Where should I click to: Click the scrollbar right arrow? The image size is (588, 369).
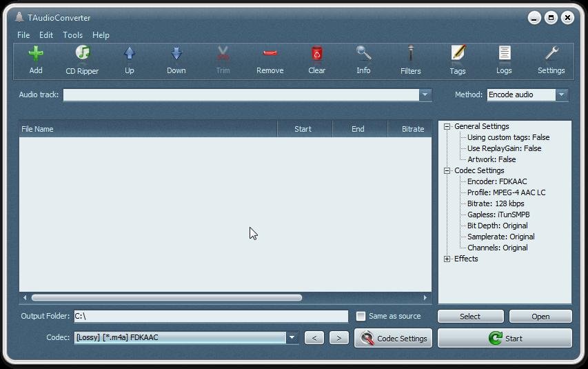pyautogui.click(x=425, y=298)
